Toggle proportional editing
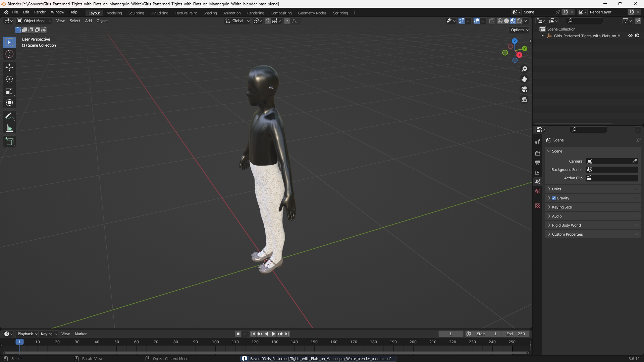 (287, 21)
